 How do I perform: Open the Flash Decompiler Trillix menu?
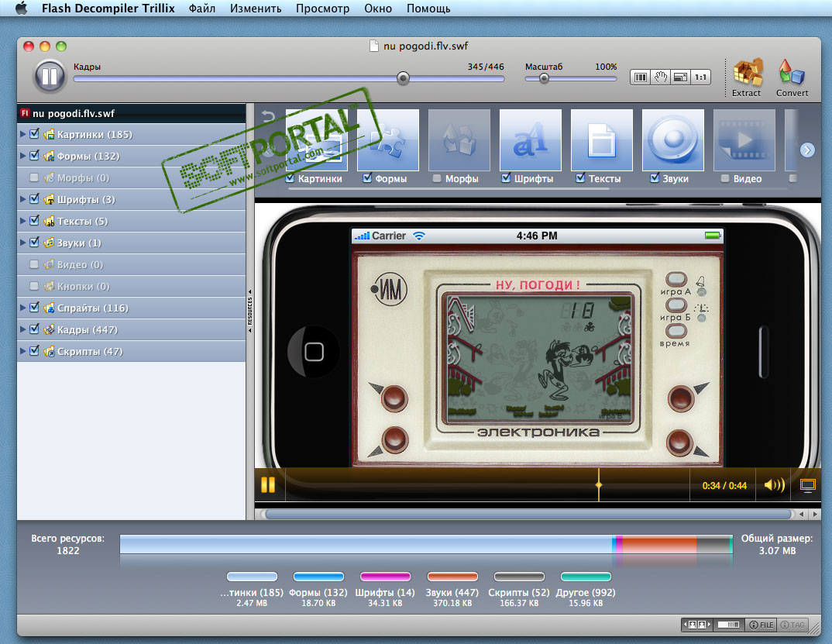(108, 9)
